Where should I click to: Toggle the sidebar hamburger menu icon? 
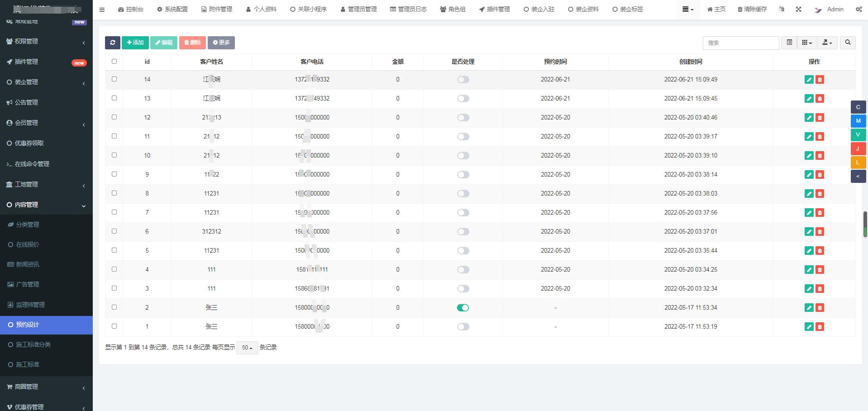point(102,9)
